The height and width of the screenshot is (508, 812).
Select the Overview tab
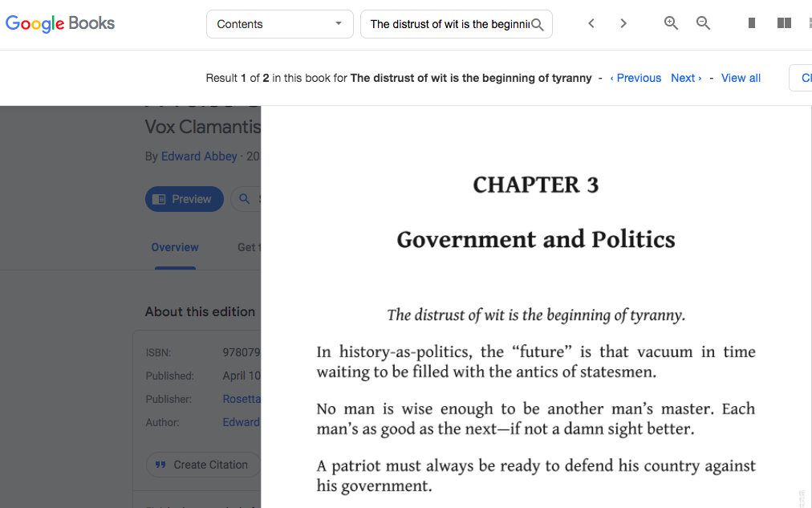(x=175, y=247)
